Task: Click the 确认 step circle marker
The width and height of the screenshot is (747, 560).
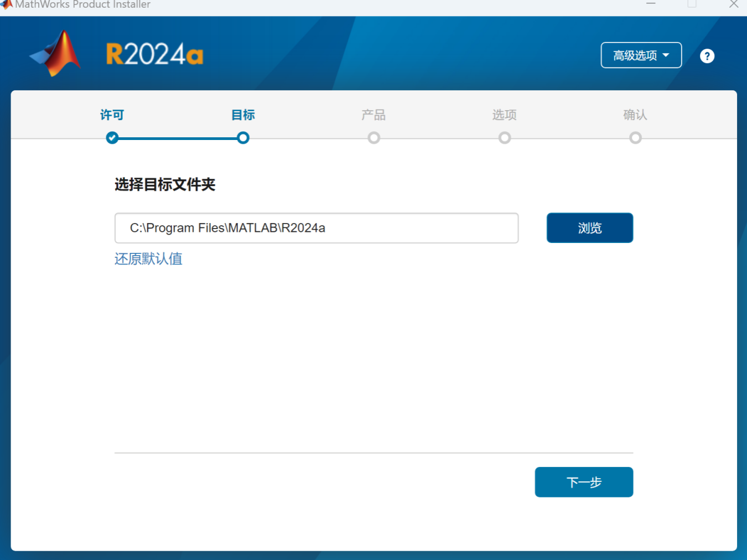Action: (x=635, y=138)
